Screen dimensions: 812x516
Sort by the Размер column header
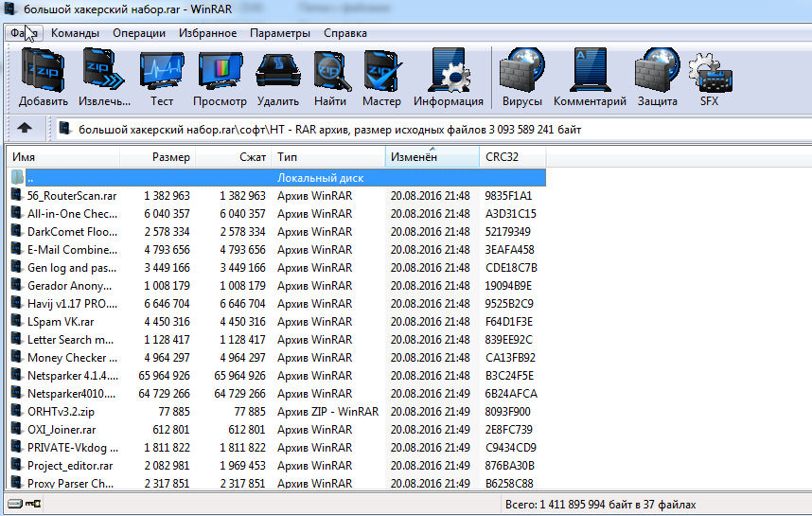157,157
